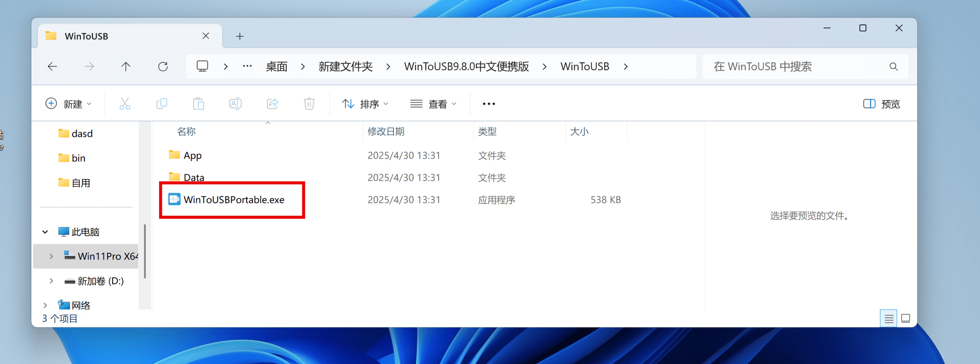Image resolution: width=980 pixels, height=364 pixels.
Task: Open the 查看 view dropdown
Action: [433, 104]
